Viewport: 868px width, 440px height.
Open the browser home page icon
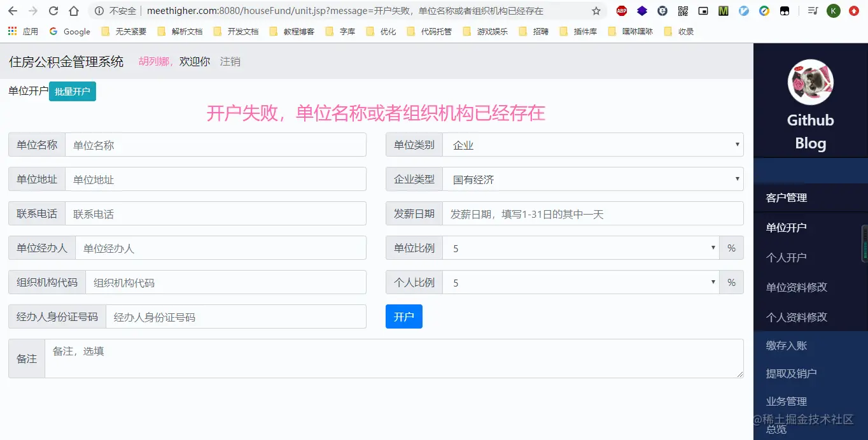74,11
